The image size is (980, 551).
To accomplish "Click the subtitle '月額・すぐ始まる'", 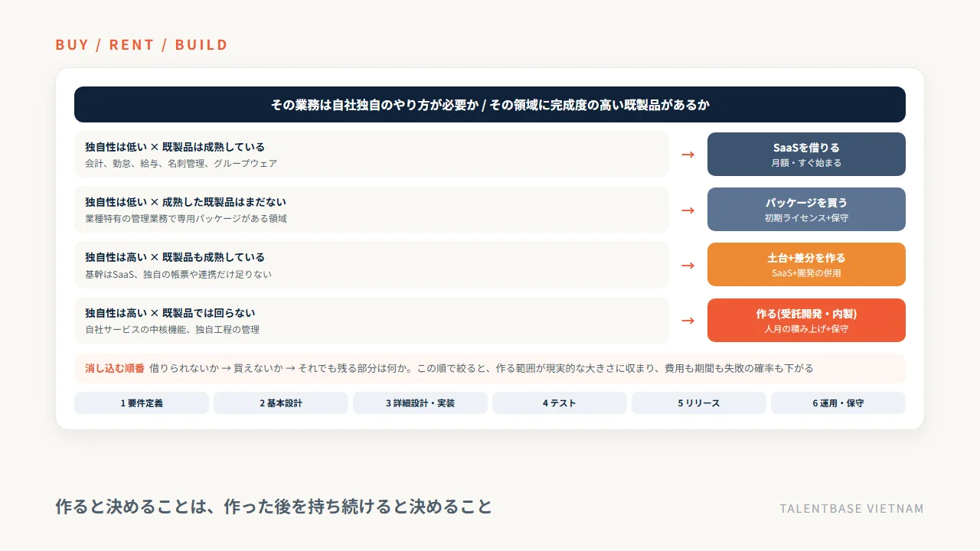I will tap(806, 163).
